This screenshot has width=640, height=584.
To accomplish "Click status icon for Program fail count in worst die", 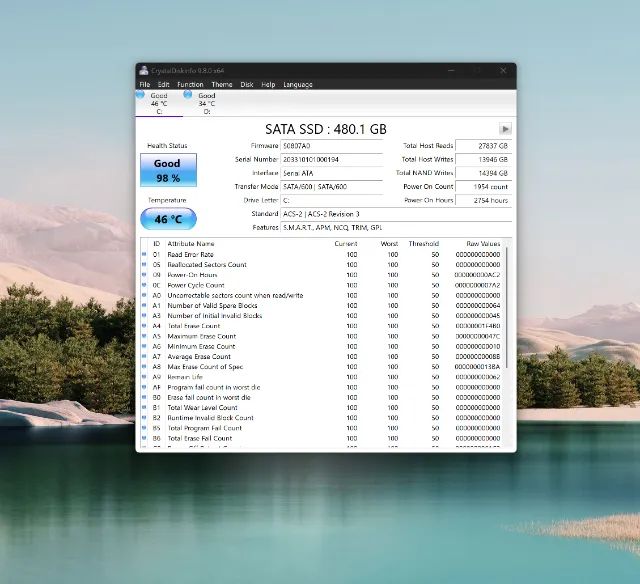I will [x=144, y=387].
